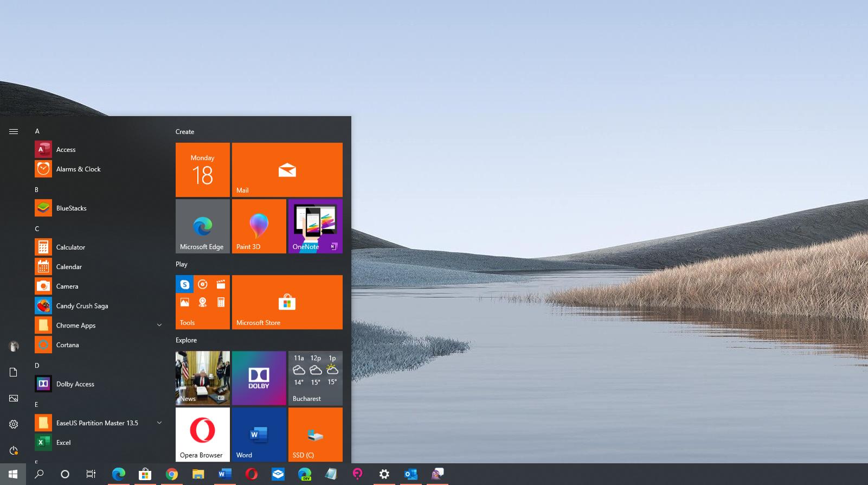Screen dimensions: 868x485
Task: Click the Cortana circle on taskbar
Action: (65, 474)
